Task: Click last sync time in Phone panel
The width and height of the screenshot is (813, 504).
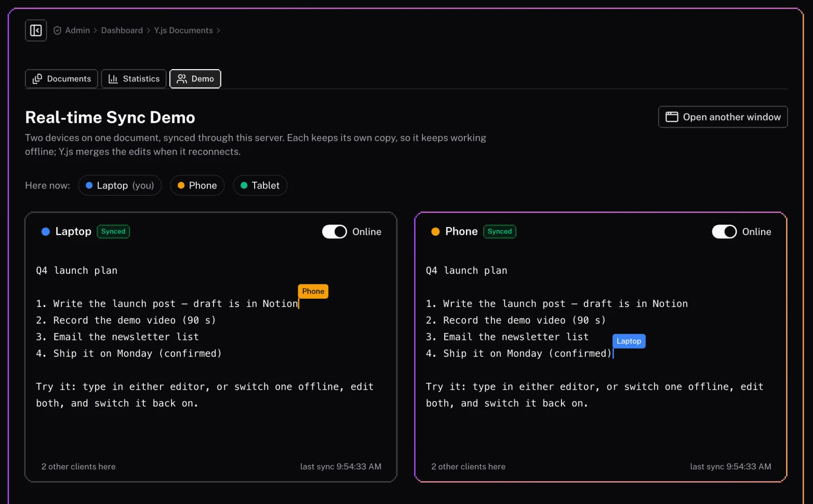Action: tap(731, 466)
